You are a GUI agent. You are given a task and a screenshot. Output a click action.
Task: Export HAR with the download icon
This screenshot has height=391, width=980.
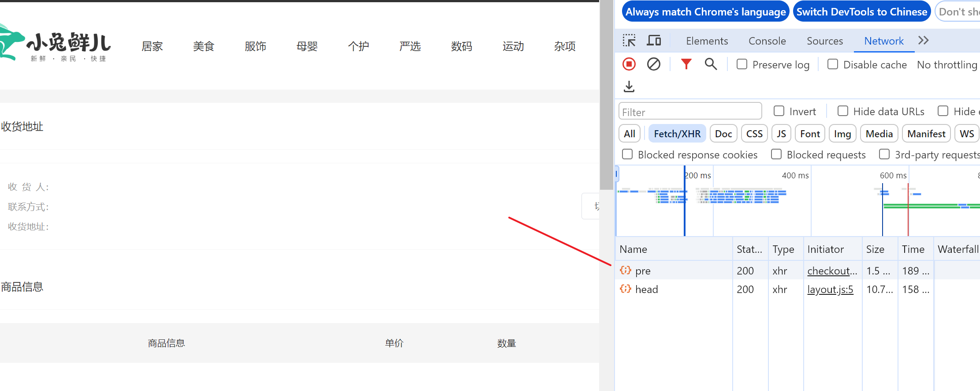[629, 86]
